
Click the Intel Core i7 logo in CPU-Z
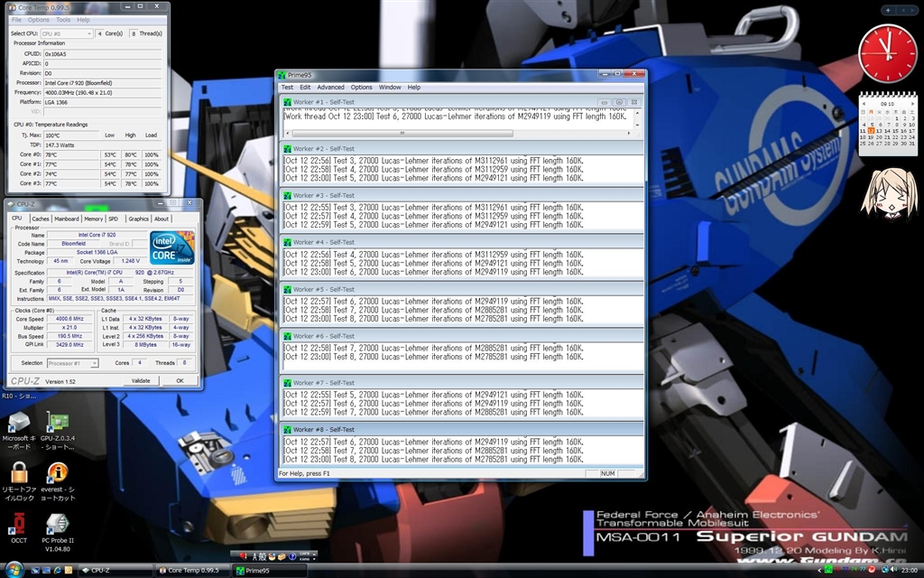click(x=172, y=248)
